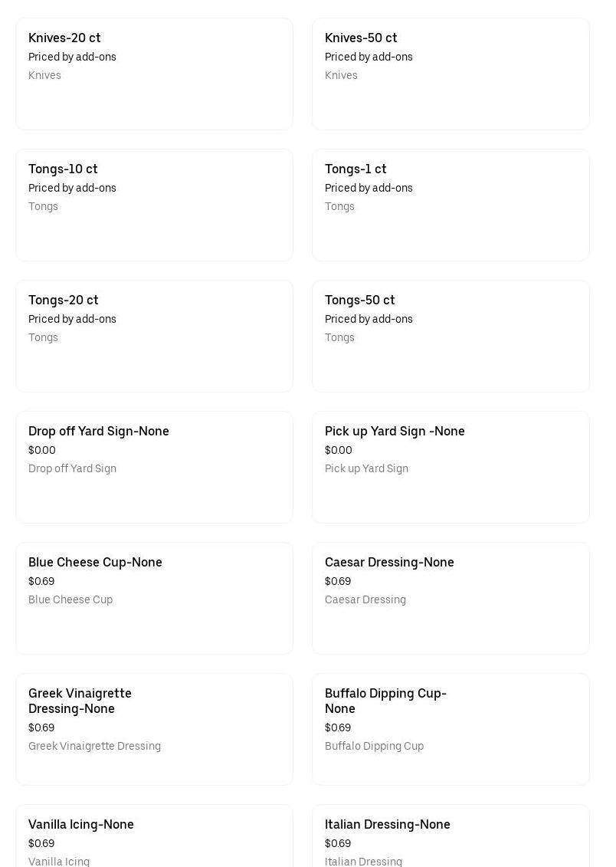The height and width of the screenshot is (867, 616).
Task: Add the Blue Cheese Cup-None item
Action: click(154, 599)
